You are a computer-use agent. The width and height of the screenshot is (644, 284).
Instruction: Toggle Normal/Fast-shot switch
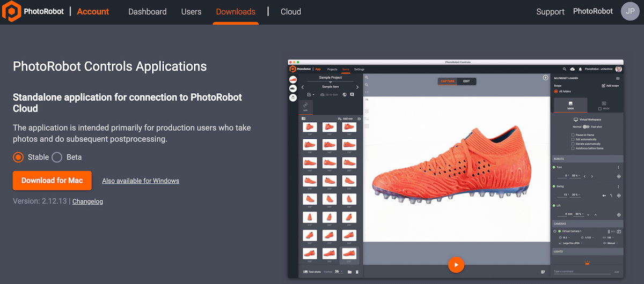(586, 126)
